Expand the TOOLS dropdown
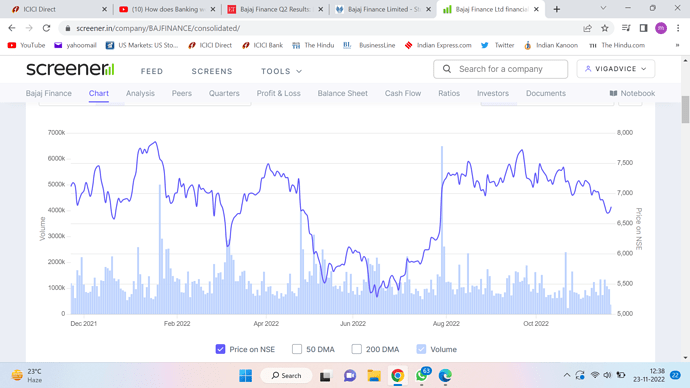 (x=281, y=71)
